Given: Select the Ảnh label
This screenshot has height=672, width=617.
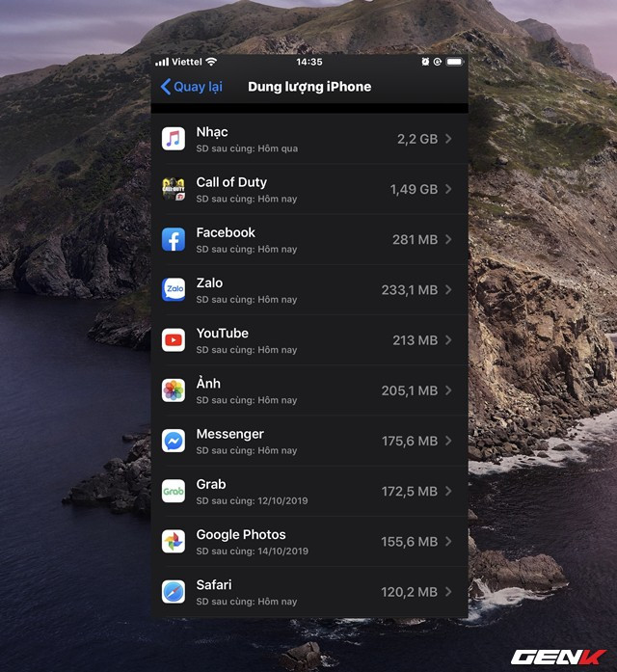Looking at the screenshot, I should 208,383.
